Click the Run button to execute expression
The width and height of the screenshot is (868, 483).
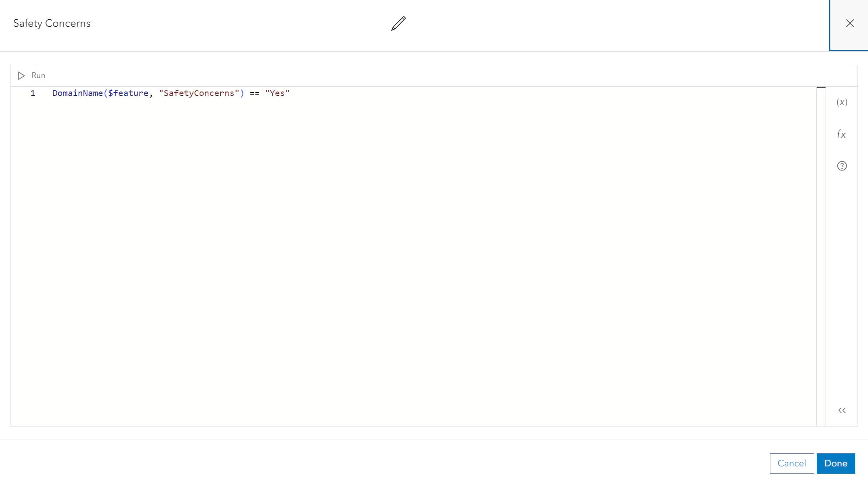tap(31, 75)
